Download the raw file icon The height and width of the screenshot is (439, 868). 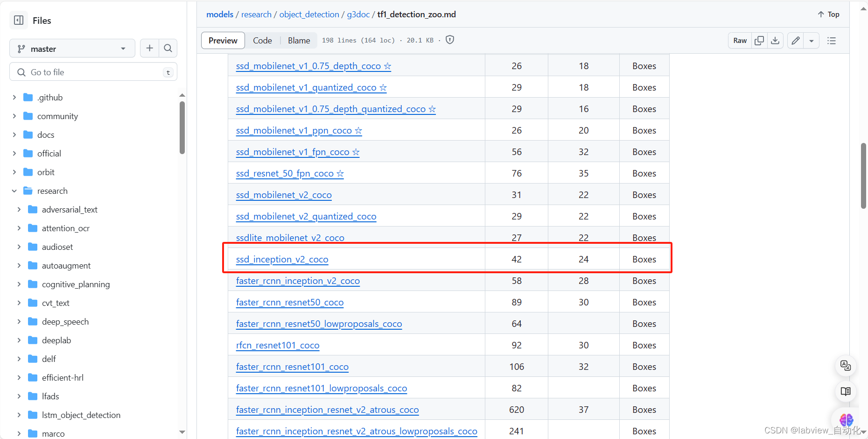pyautogui.click(x=775, y=41)
